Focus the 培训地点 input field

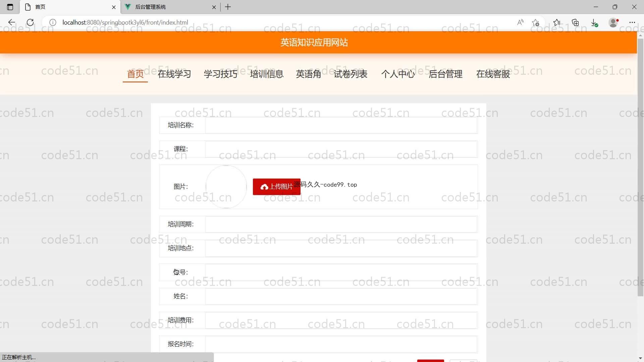pos(341,248)
